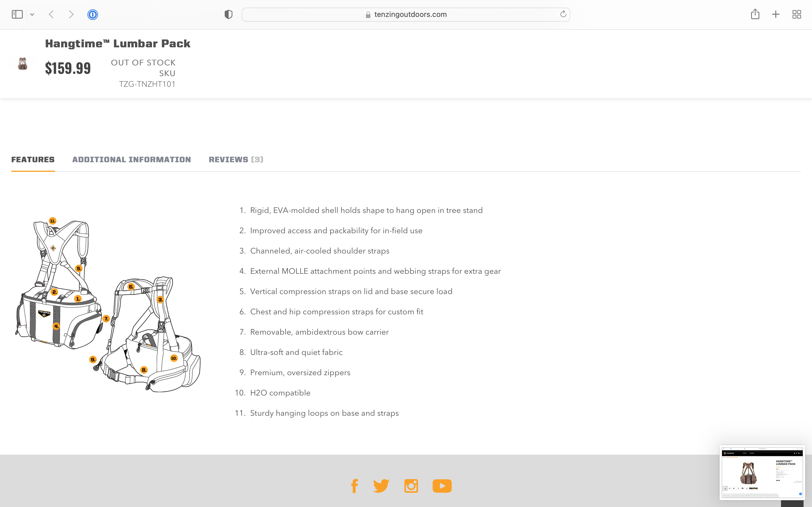Switch to the Additional Information tab
Viewport: 812px width, 507px height.
132,160
